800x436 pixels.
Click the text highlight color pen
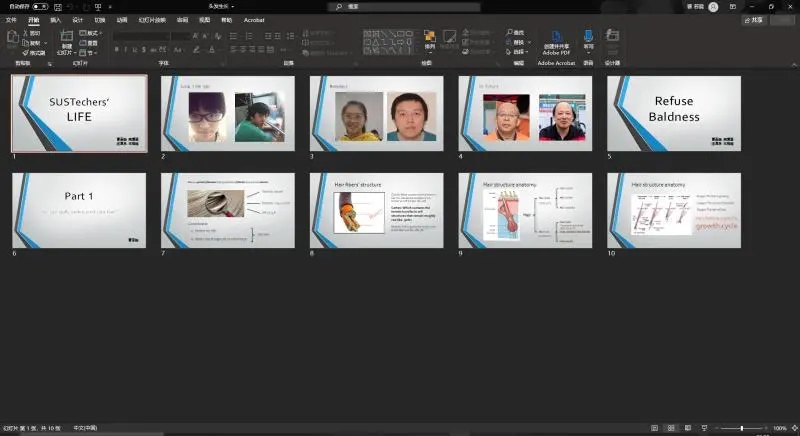196,49
